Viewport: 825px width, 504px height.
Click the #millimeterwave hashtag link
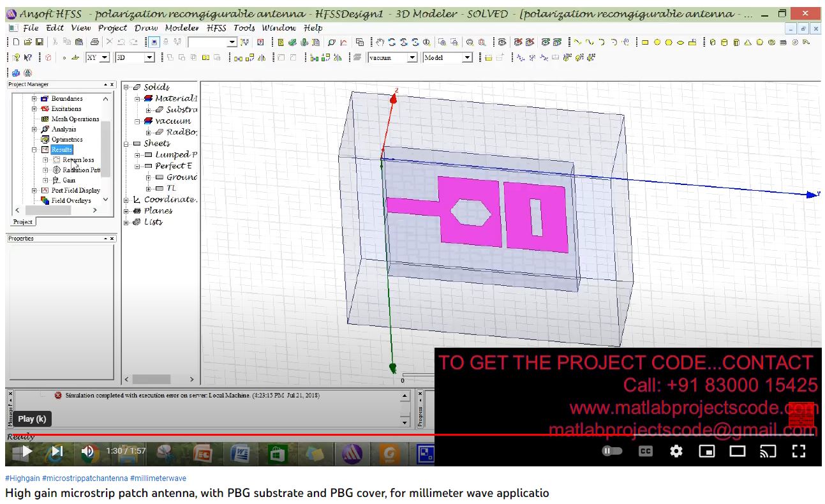[x=158, y=478]
